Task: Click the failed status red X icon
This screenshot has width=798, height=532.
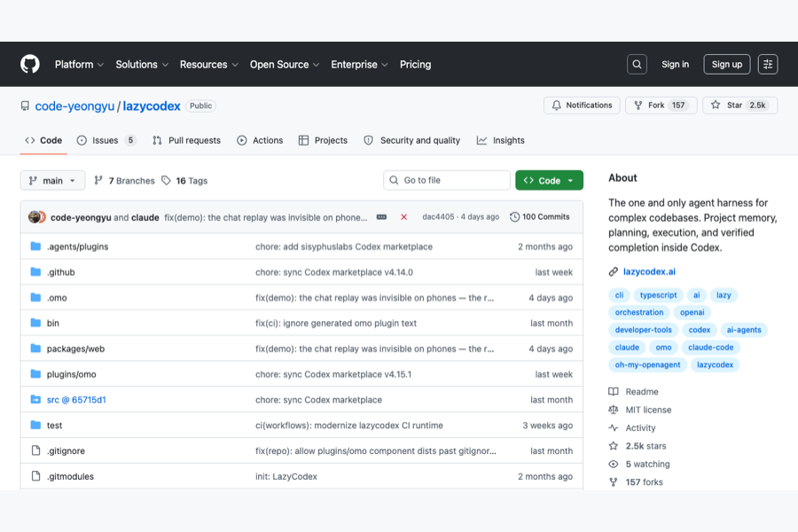Action: tap(403, 217)
